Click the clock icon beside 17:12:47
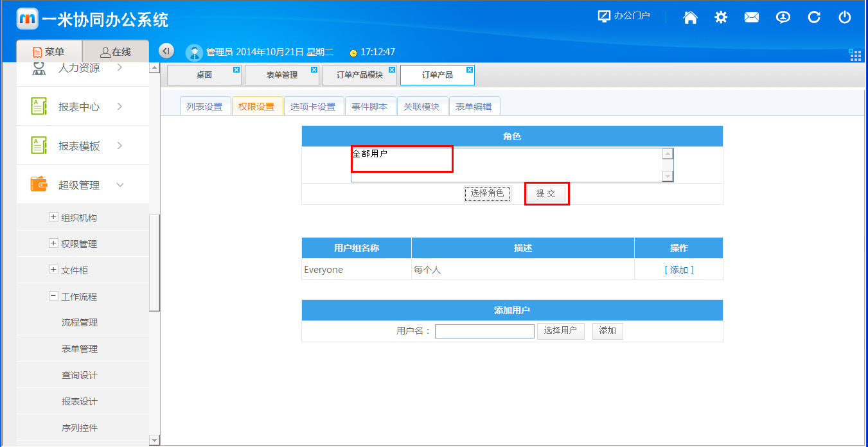This screenshot has height=447, width=868. tap(353, 53)
